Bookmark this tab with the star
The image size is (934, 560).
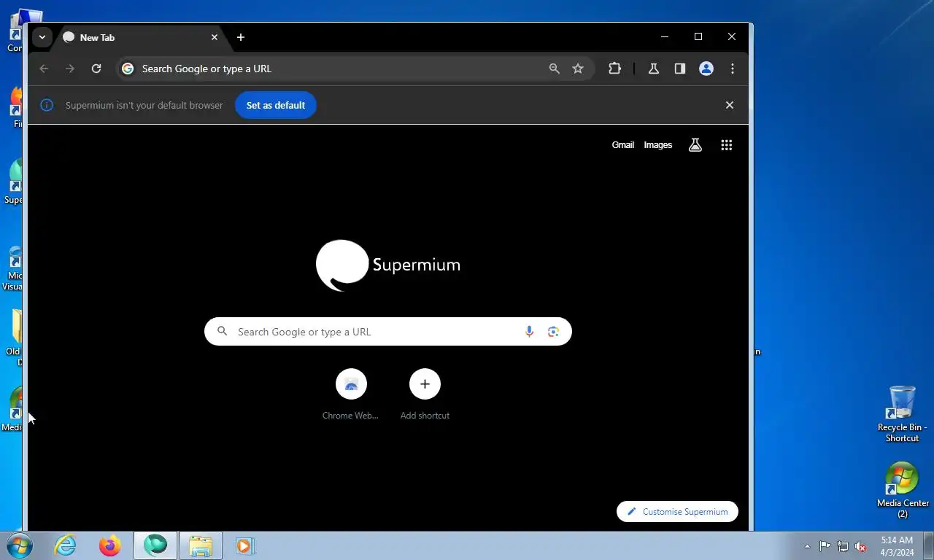click(x=578, y=69)
